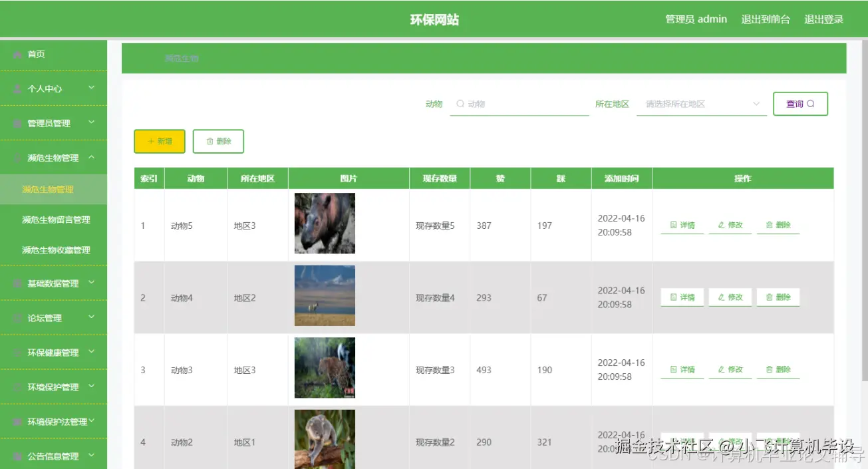Viewport: 868px width, 469px height.
Task: Collapse the 濒危生物管理 menu section
Action: (53, 158)
